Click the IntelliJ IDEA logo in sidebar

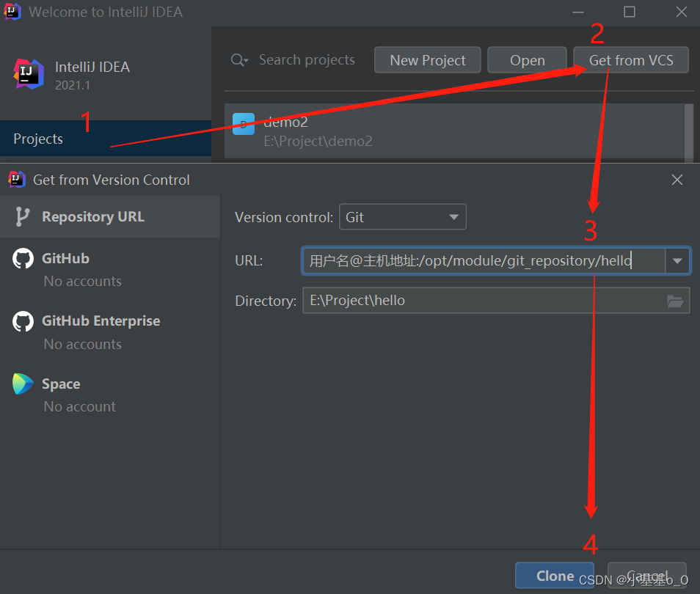pos(29,74)
